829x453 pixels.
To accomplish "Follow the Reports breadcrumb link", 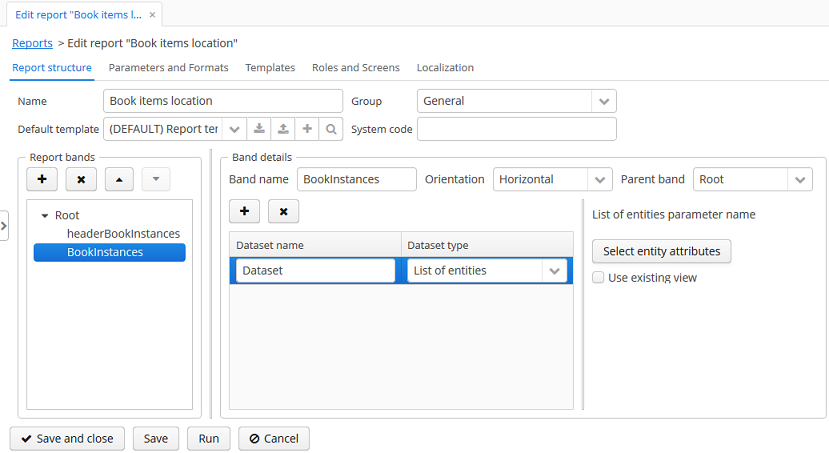I will pyautogui.click(x=32, y=43).
